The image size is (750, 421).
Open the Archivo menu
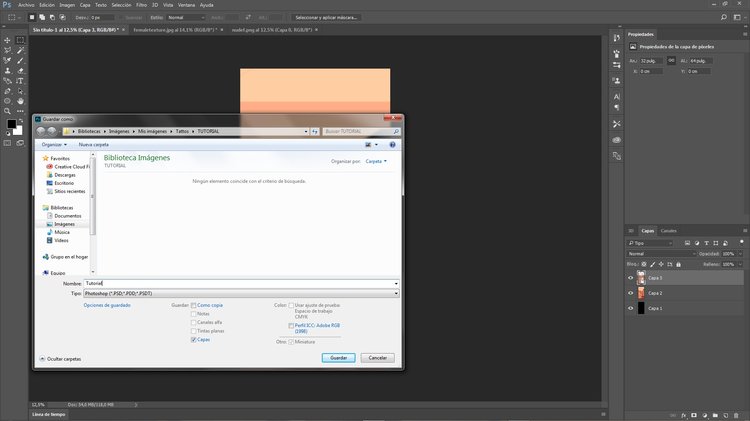tap(26, 5)
